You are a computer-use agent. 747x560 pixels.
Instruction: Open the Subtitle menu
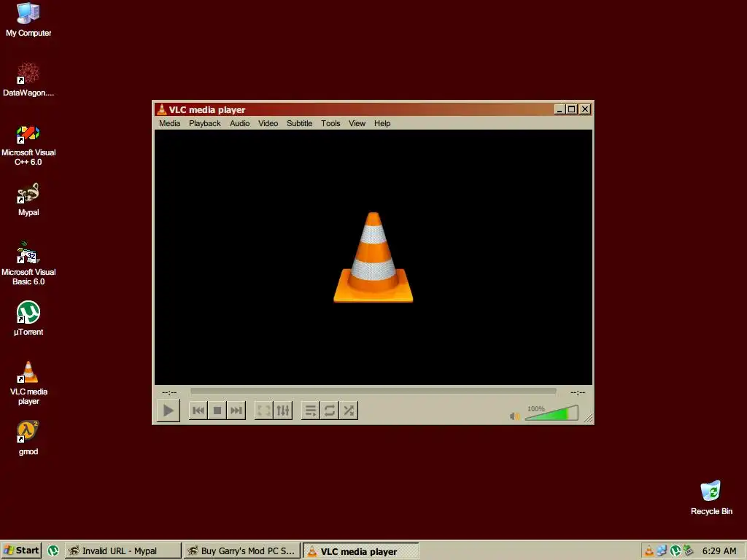tap(300, 123)
